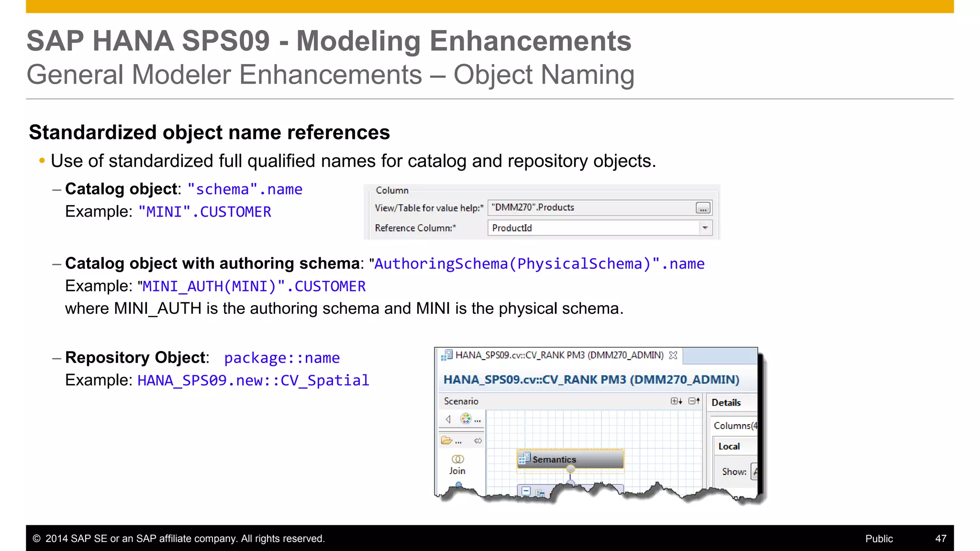Collapse the palette with the left triangle arrow
Screen dimensions: 980x551
click(448, 419)
